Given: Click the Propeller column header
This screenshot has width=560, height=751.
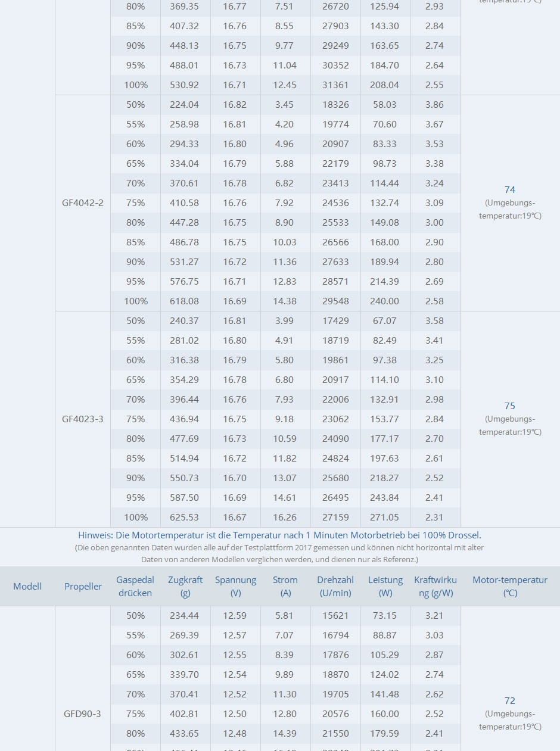Looking at the screenshot, I should (83, 586).
